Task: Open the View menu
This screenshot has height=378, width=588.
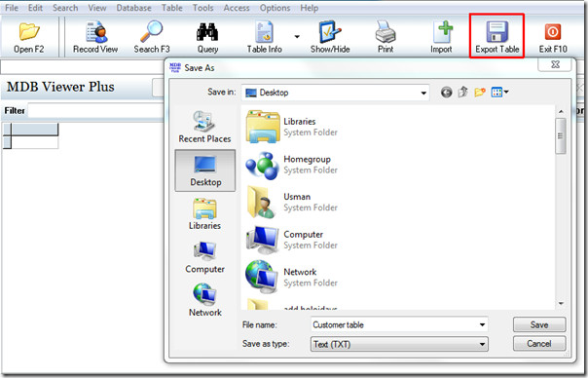Action: (97, 8)
